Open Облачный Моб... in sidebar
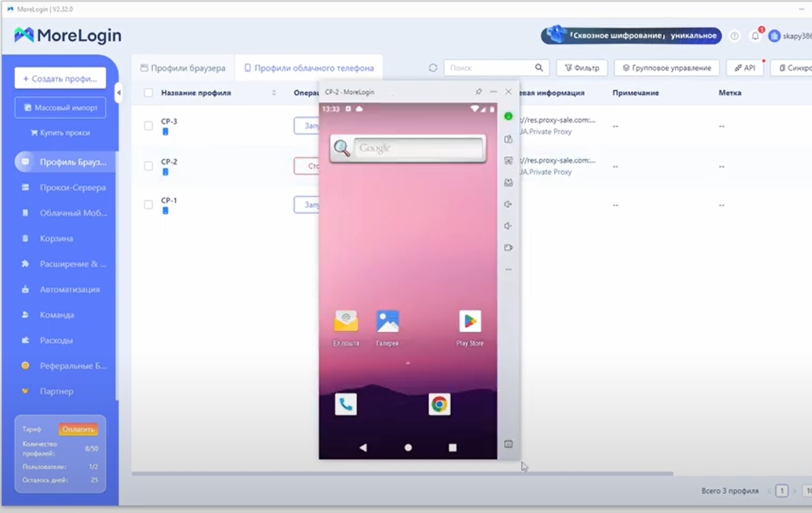 click(65, 213)
